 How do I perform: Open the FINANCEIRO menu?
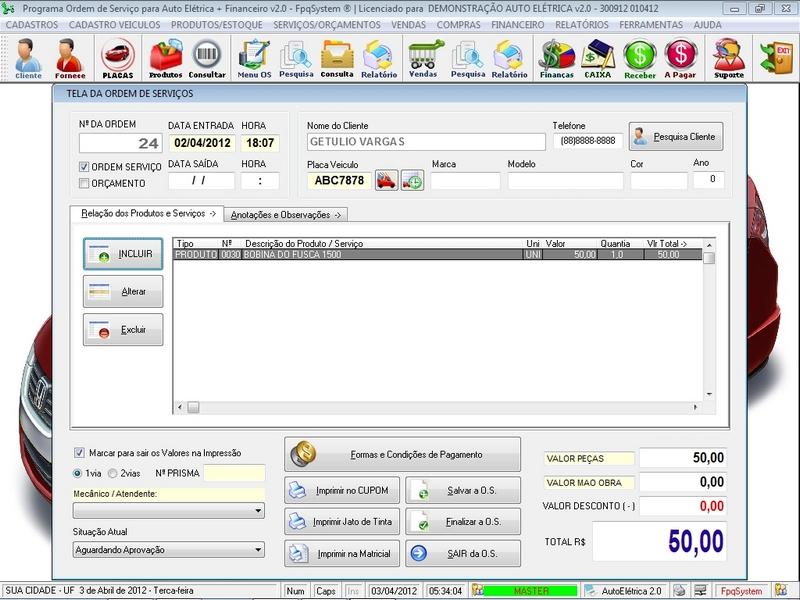[x=517, y=25]
